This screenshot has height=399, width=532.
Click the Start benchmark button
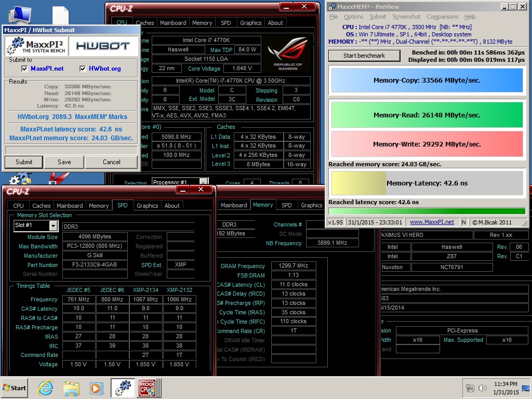tap(364, 56)
